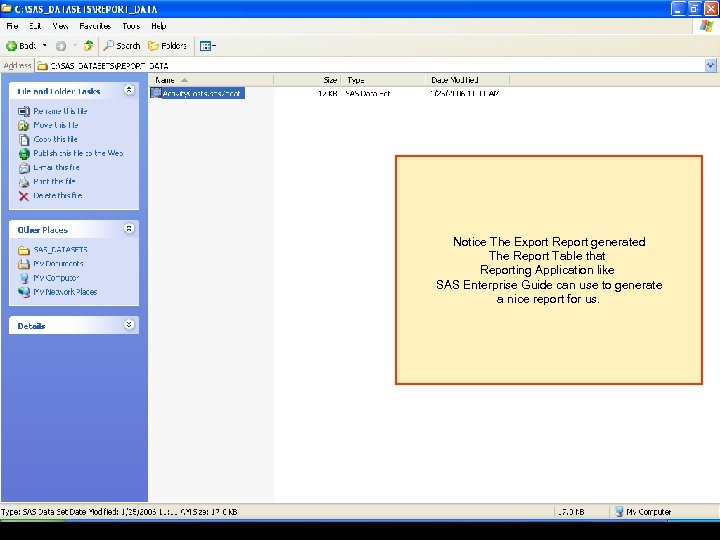
Task: Click the Windows flag logo icon
Action: click(706, 26)
